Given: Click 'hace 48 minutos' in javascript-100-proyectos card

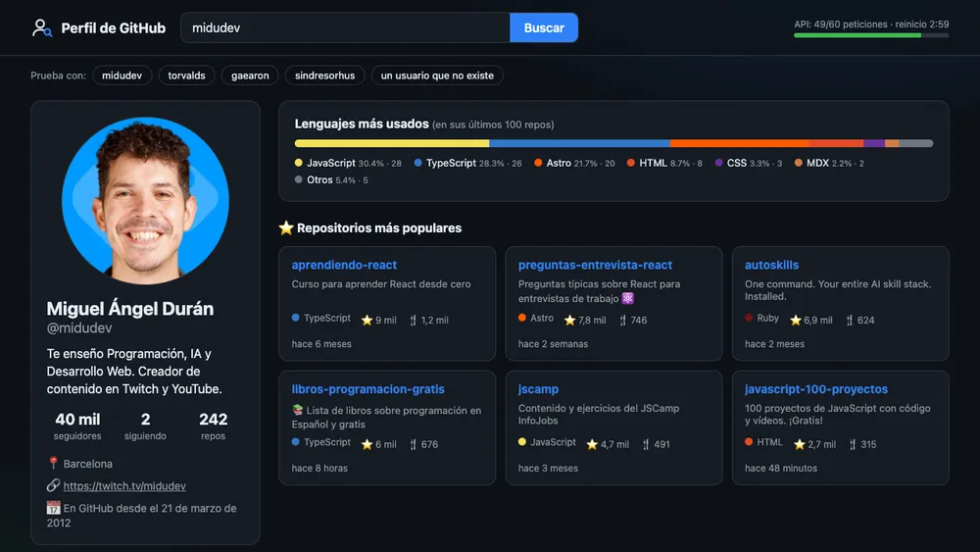Looking at the screenshot, I should (781, 469).
